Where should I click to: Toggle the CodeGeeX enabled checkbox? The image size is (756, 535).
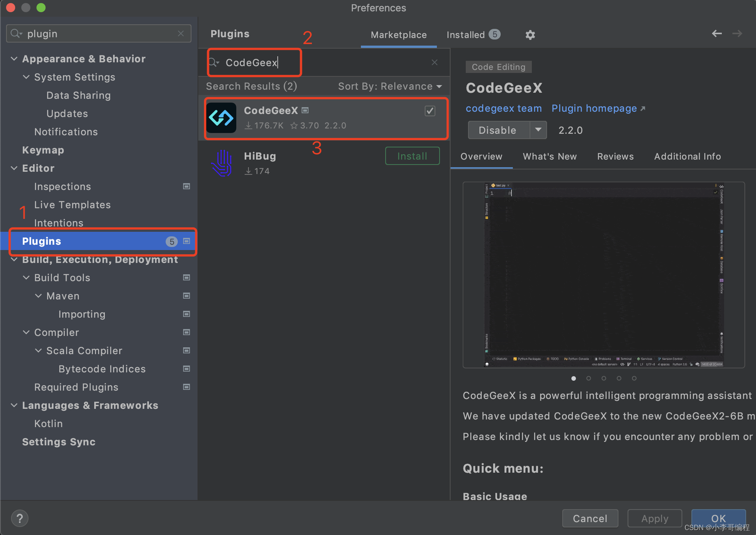pyautogui.click(x=430, y=111)
